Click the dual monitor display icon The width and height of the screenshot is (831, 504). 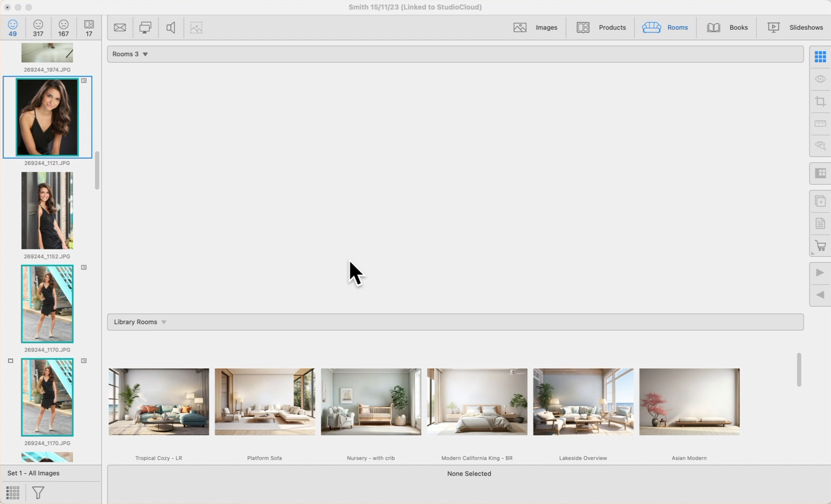[x=145, y=28]
